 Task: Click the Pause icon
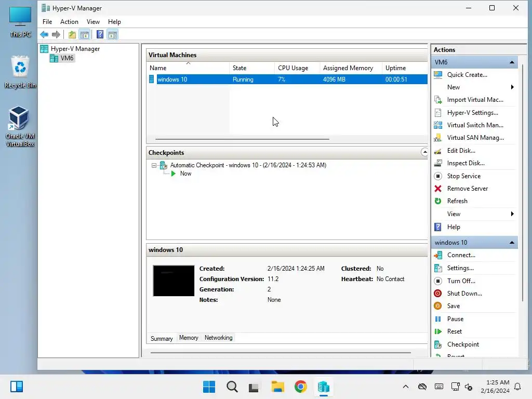(438, 319)
